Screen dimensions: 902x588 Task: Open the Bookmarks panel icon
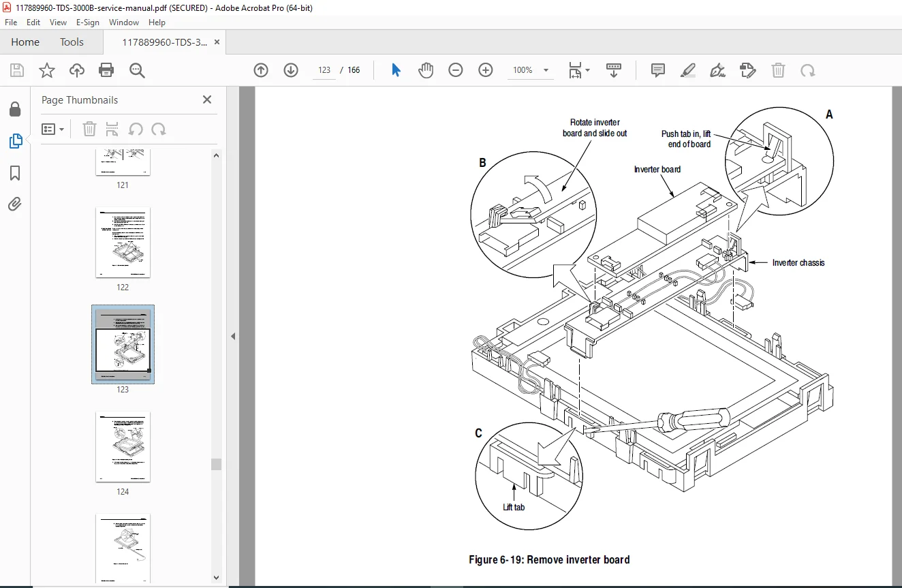15,173
